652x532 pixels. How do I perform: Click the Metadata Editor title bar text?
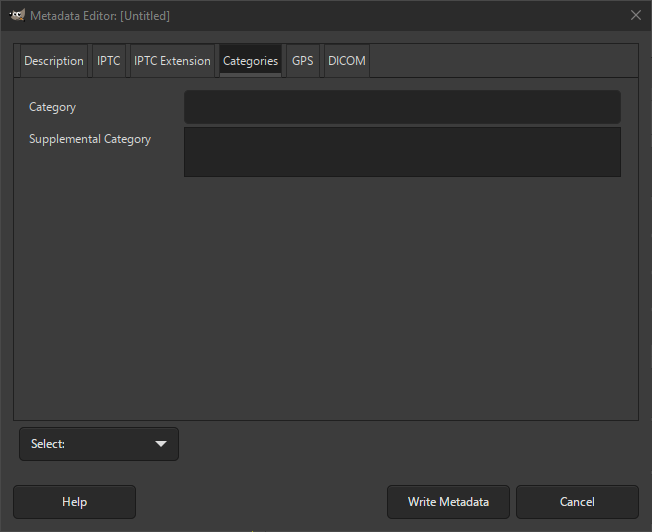[100, 15]
